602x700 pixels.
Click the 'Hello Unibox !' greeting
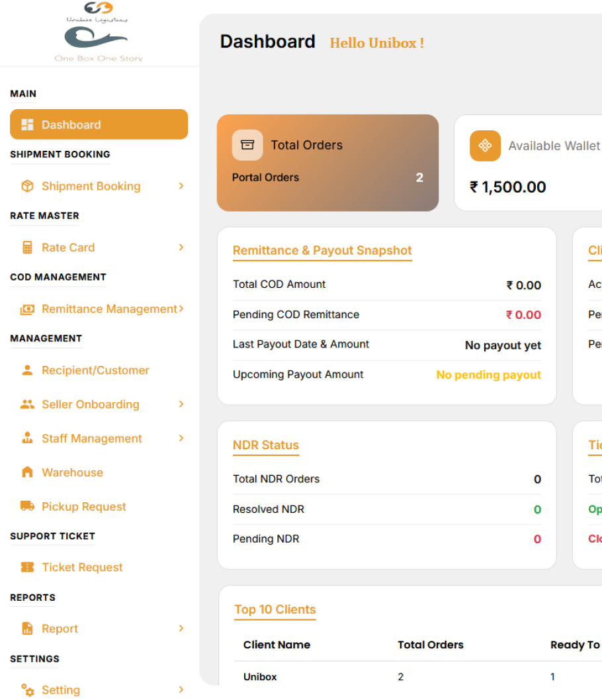point(377,43)
